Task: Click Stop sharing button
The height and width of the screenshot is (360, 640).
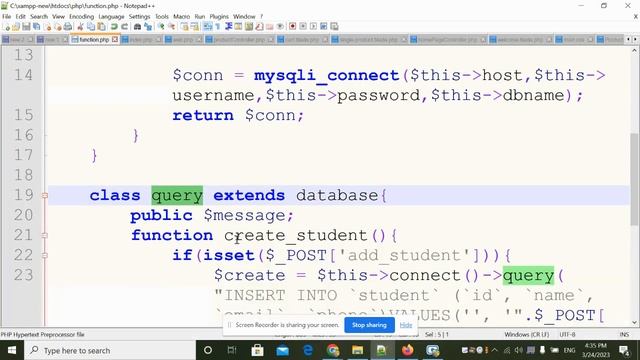Action: coord(369,325)
